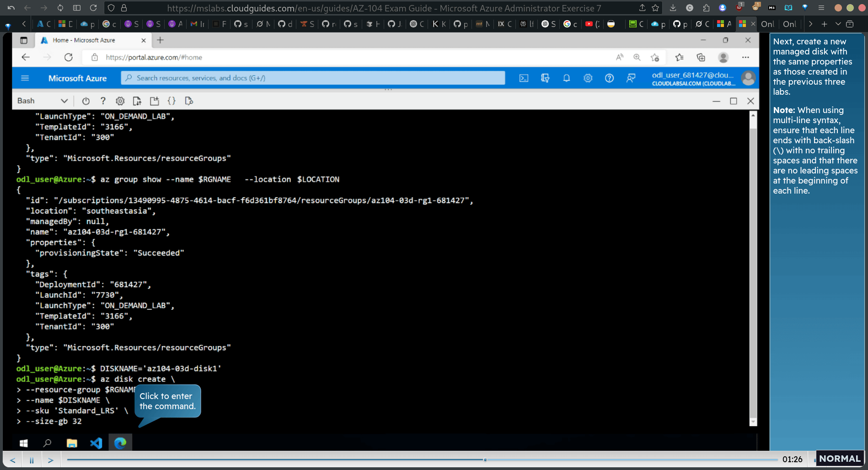
Task: Click Edge back arrow in inner browser
Action: 26,57
